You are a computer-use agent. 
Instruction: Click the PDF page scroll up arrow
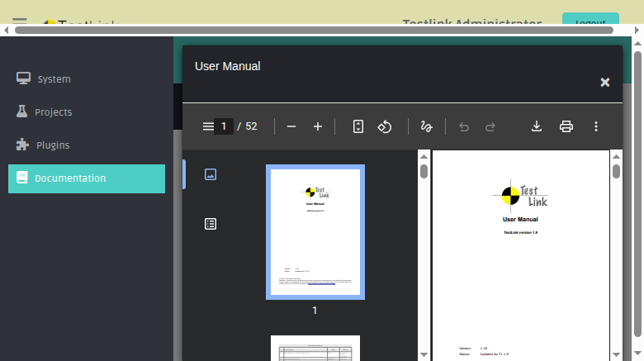pyautogui.click(x=616, y=157)
